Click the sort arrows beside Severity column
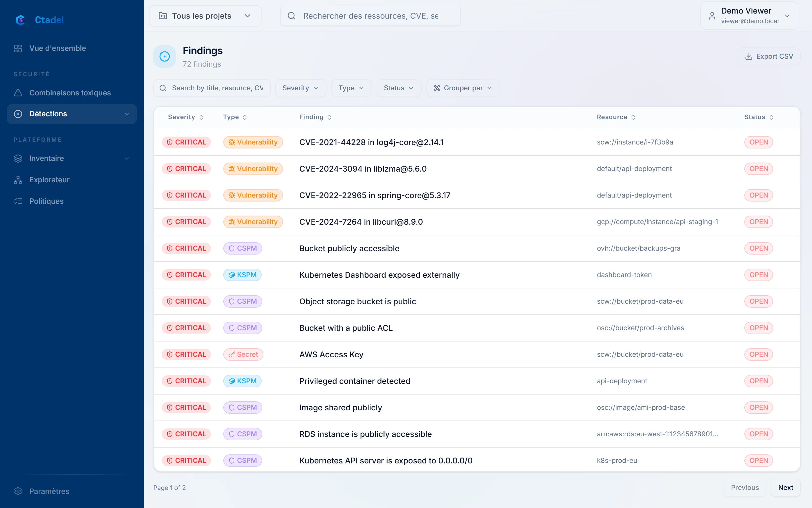812x508 pixels. pos(201,117)
